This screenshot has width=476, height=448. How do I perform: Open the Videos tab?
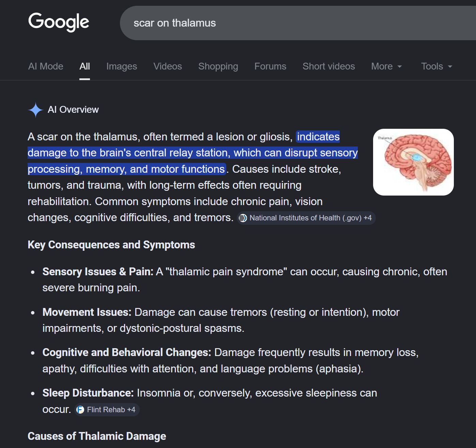point(168,66)
